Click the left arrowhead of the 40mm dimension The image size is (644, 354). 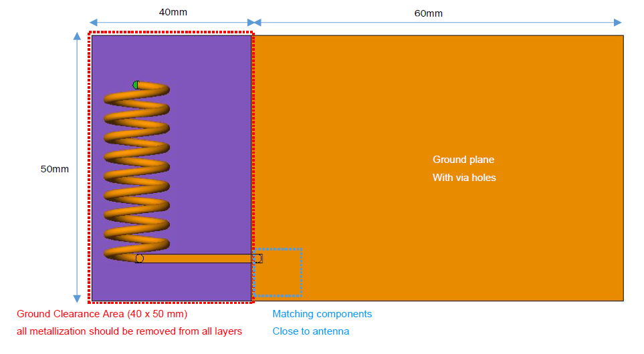(x=93, y=22)
